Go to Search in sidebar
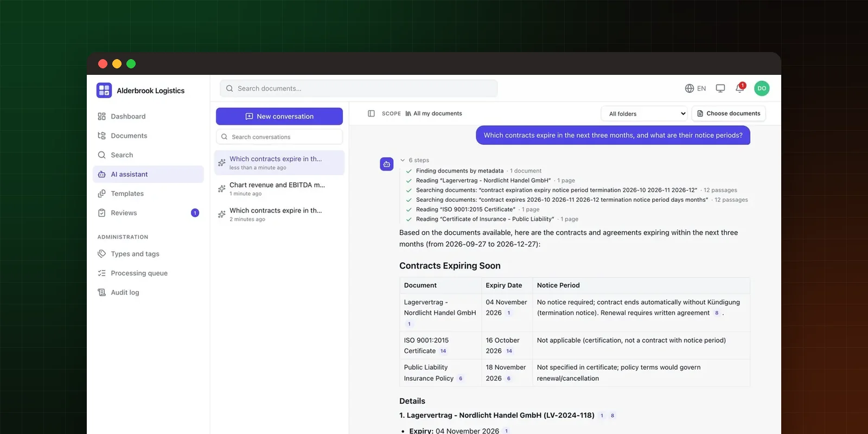This screenshot has width=868, height=434. (x=148, y=155)
